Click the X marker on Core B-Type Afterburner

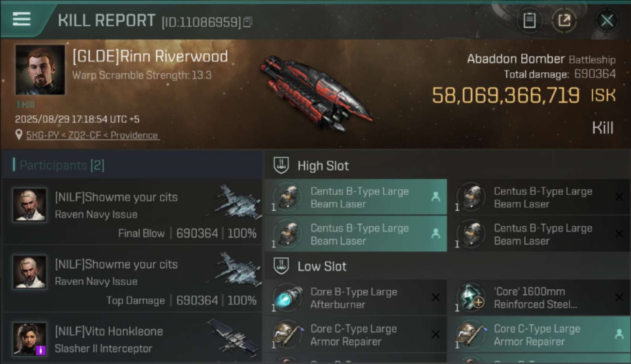(435, 298)
